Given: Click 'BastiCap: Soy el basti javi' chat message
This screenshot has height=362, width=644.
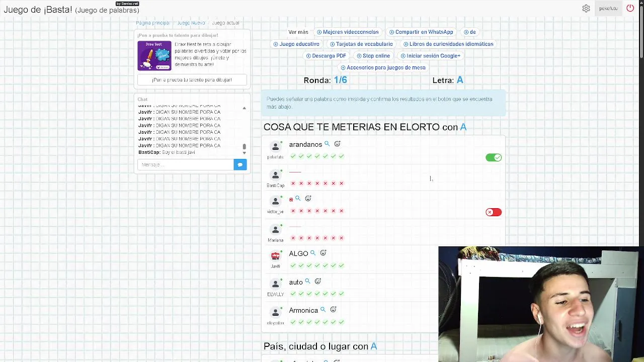Looking at the screenshot, I should click(167, 152).
